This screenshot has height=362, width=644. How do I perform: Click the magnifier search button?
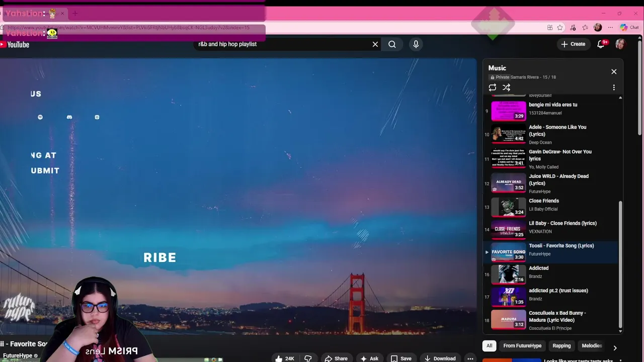coord(392,44)
